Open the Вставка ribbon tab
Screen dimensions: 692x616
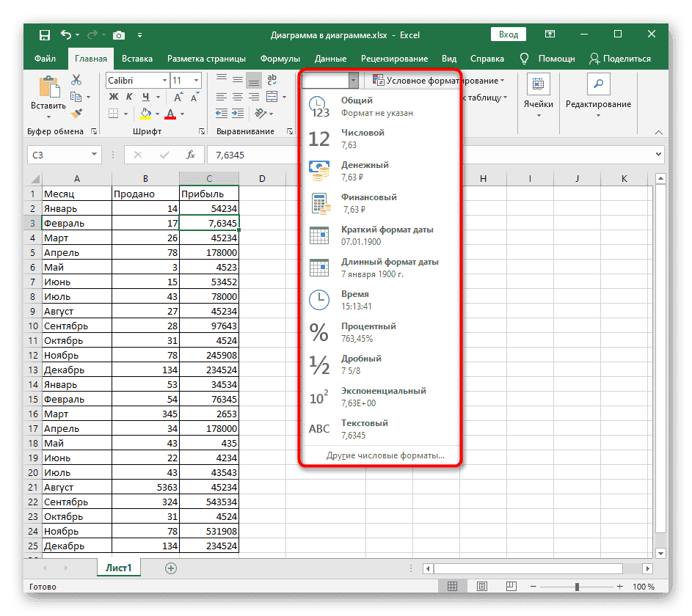tap(137, 59)
